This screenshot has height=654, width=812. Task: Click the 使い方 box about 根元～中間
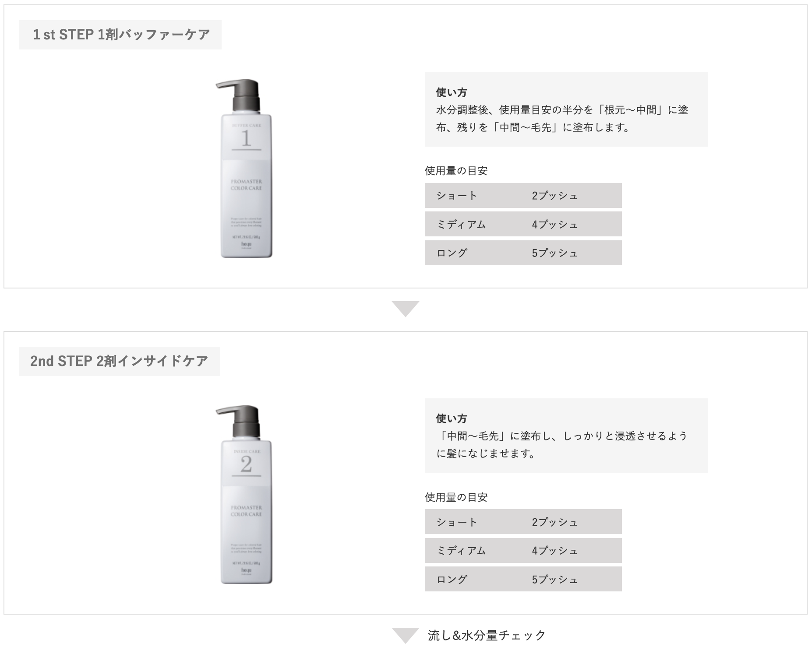click(x=566, y=109)
